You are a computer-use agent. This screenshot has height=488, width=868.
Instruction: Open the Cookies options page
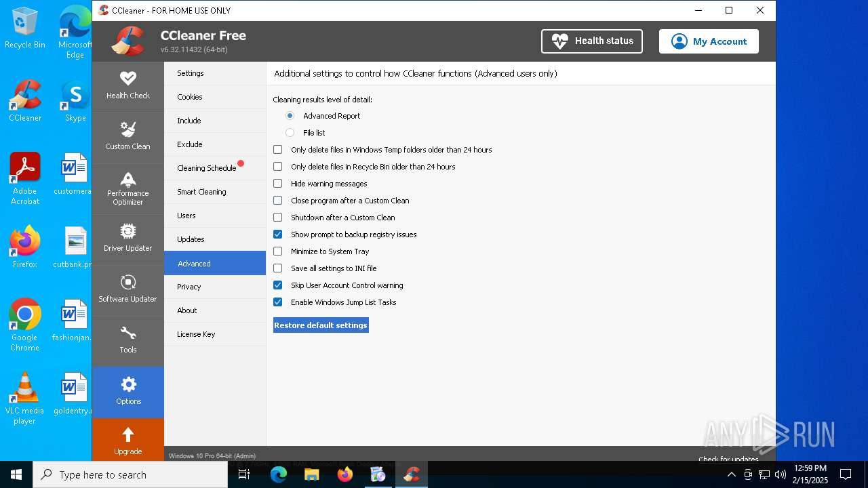pos(215,97)
